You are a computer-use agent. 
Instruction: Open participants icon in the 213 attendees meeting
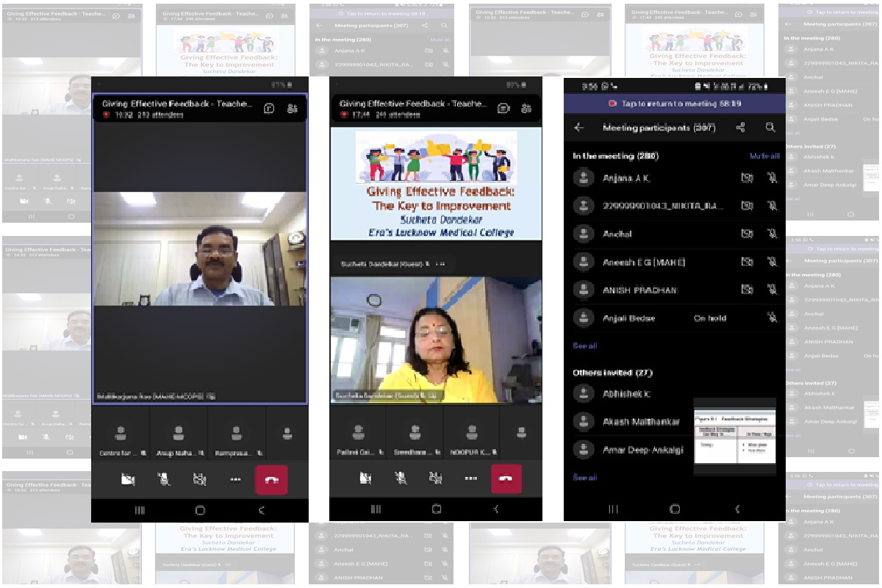coord(292,109)
